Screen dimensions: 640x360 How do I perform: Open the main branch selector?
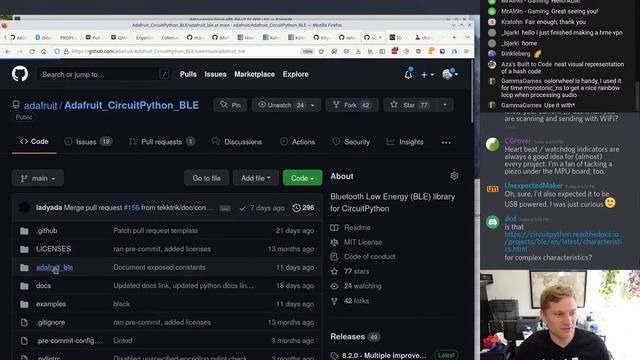tap(38, 178)
